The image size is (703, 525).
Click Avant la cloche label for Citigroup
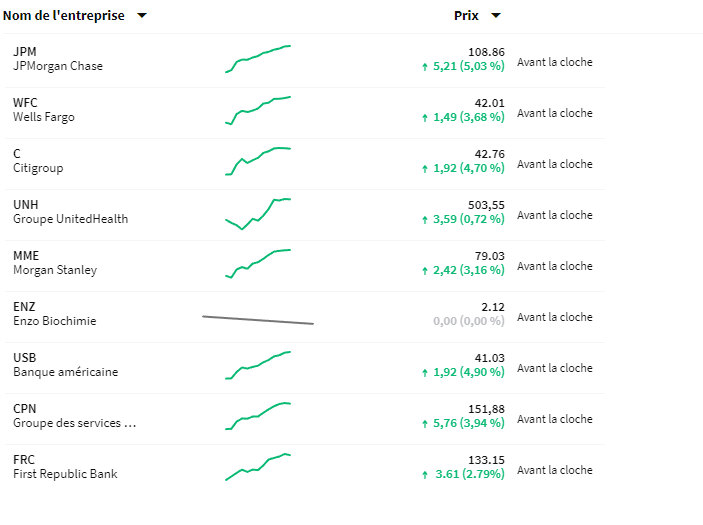pos(555,164)
